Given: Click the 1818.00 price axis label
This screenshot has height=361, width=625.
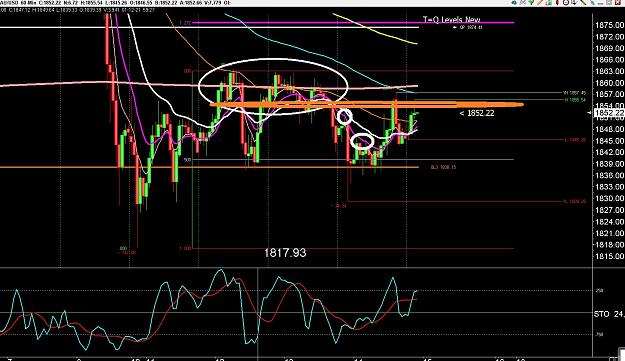Looking at the screenshot, I should pos(609,245).
